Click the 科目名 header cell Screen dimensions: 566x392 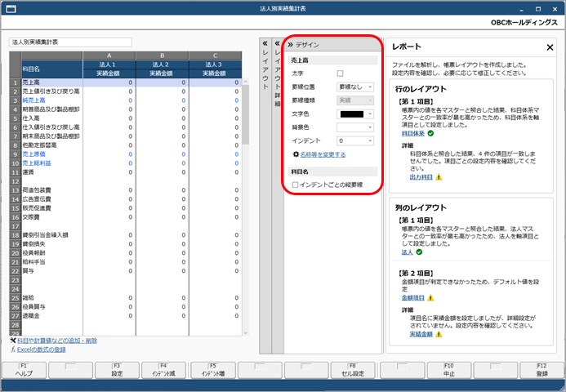pos(52,69)
